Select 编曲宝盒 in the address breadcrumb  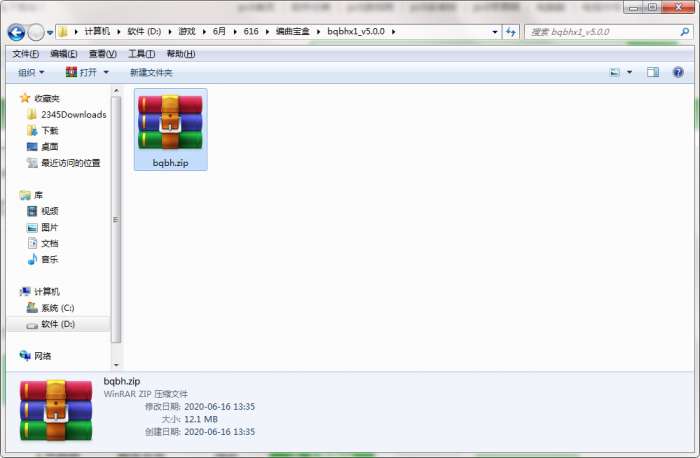(292, 32)
